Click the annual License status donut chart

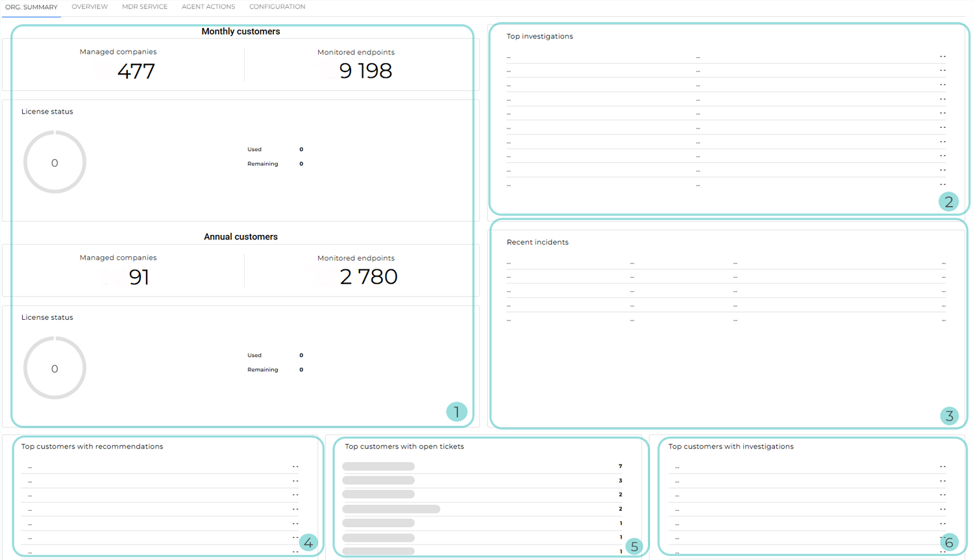pyautogui.click(x=55, y=367)
